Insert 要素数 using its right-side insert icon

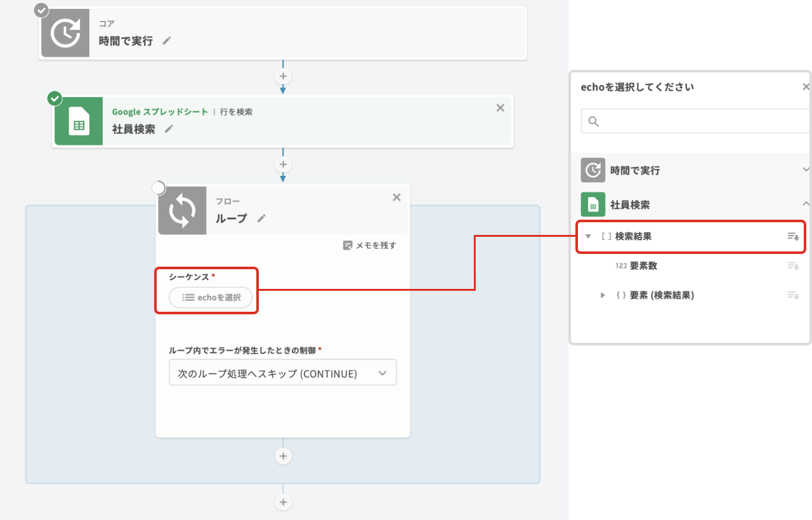[x=792, y=266]
